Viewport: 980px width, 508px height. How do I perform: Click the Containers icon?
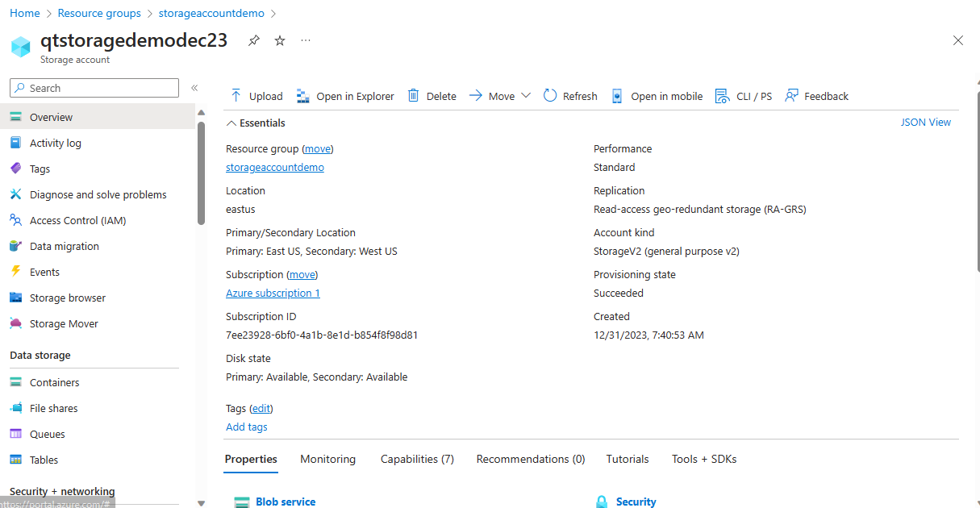pyautogui.click(x=15, y=382)
